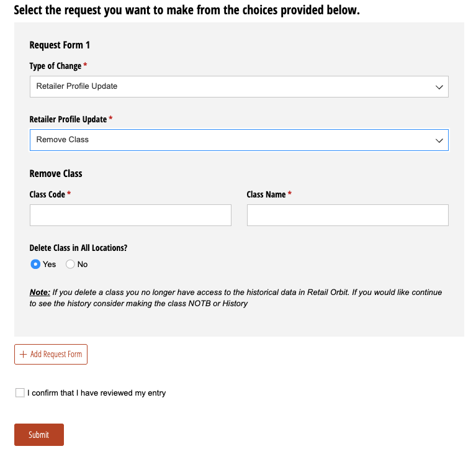Click the Type of Change field label
The height and width of the screenshot is (454, 476).
(x=56, y=66)
